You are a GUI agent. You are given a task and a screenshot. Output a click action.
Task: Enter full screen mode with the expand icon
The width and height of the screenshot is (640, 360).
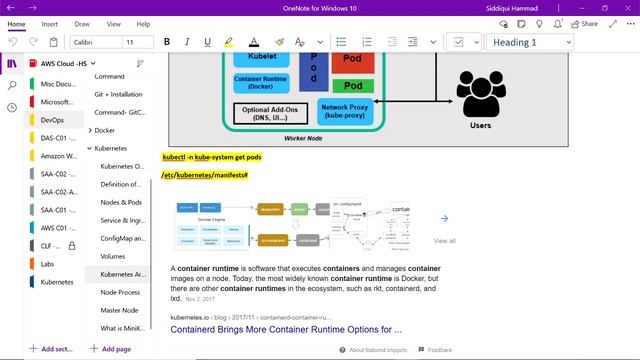point(613,24)
